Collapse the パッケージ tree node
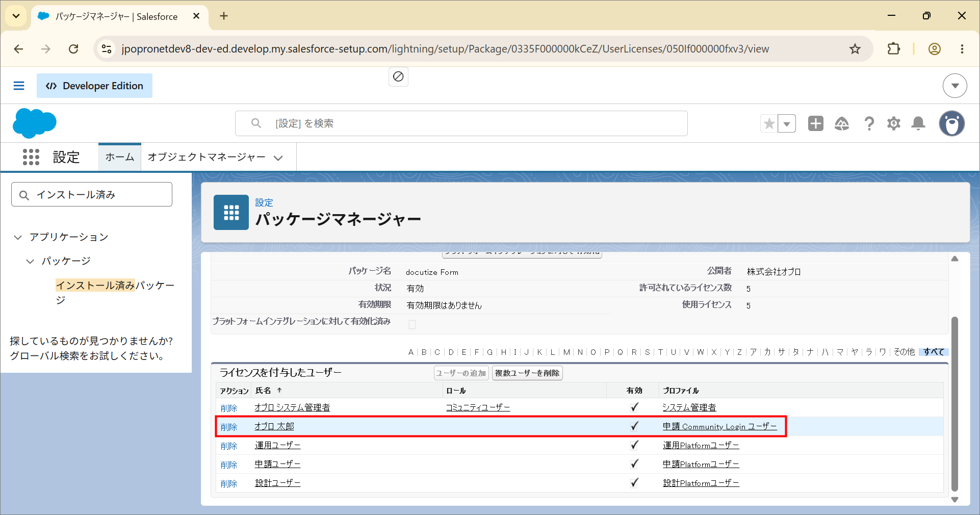This screenshot has width=980, height=515. [x=30, y=261]
